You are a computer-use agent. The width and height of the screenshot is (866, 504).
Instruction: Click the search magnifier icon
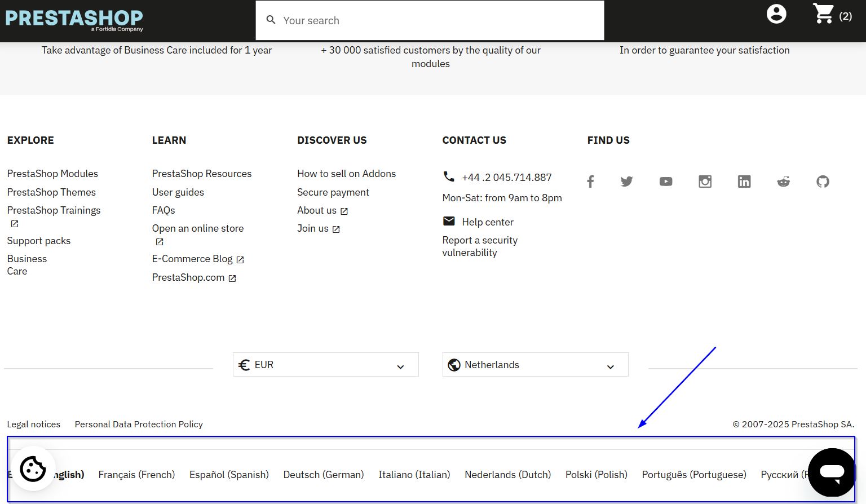coord(271,20)
